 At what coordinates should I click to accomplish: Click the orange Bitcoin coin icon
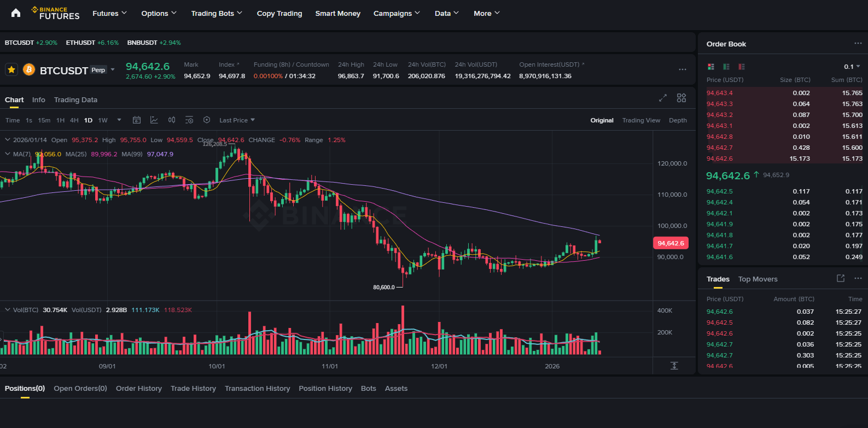point(29,70)
